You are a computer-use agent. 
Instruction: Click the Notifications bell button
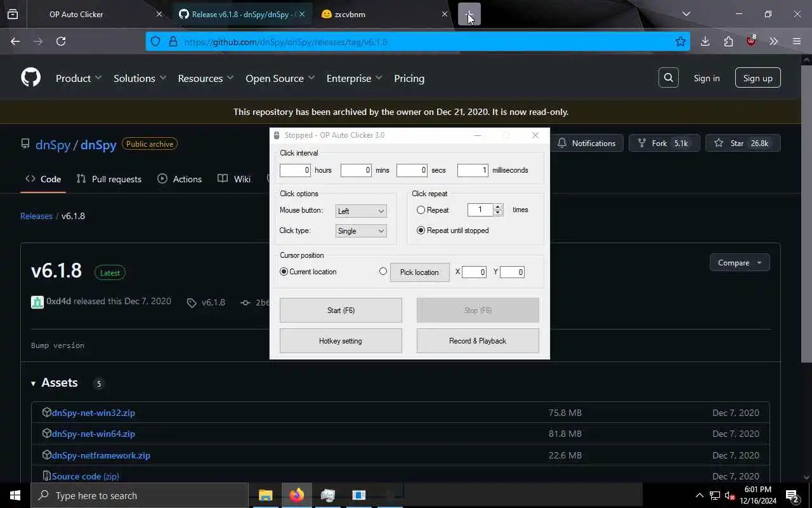pyautogui.click(x=586, y=143)
